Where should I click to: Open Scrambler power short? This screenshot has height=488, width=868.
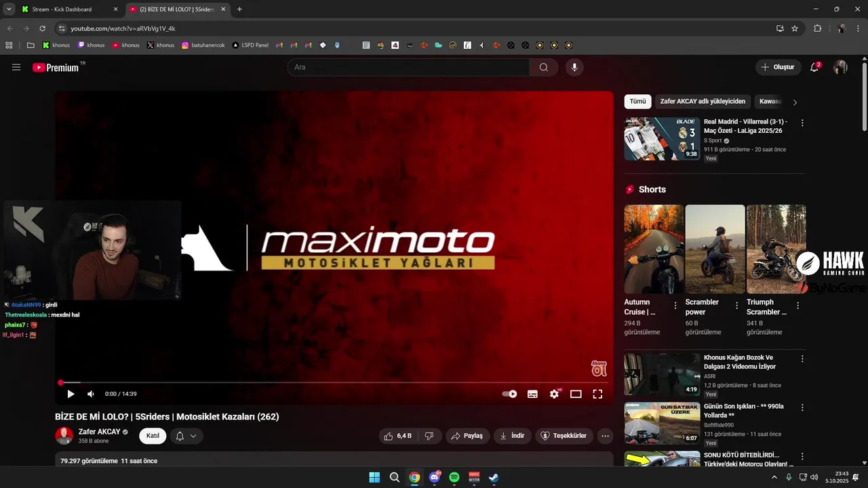tap(715, 249)
